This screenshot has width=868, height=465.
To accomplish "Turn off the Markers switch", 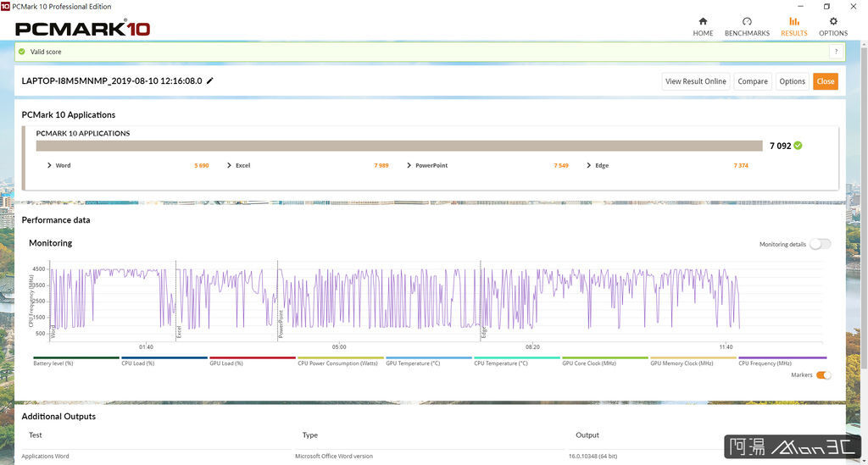I will [823, 375].
